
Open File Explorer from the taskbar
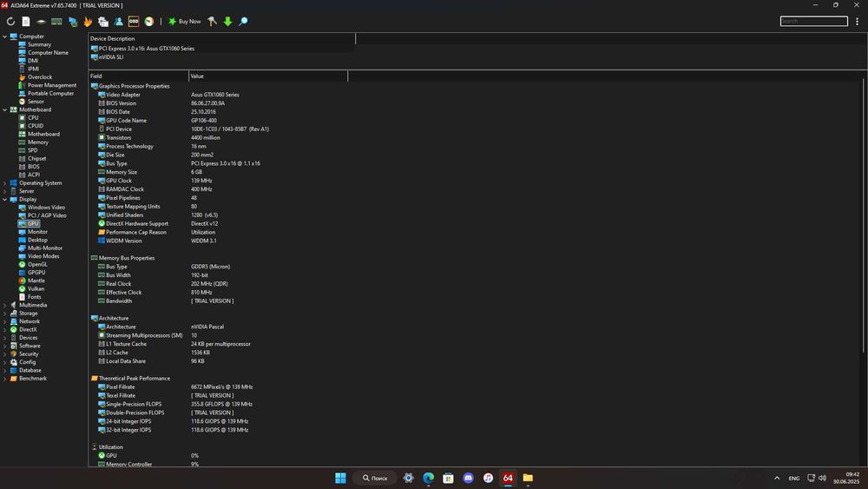(528, 478)
